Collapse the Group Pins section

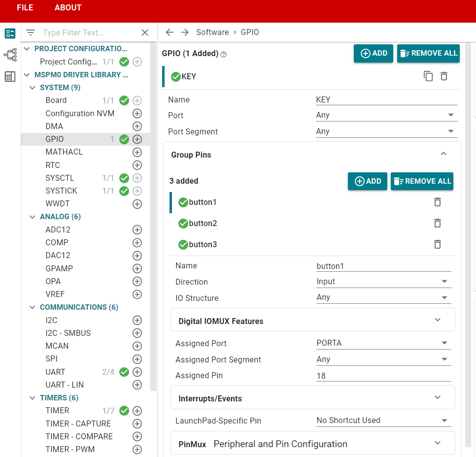pos(443,154)
